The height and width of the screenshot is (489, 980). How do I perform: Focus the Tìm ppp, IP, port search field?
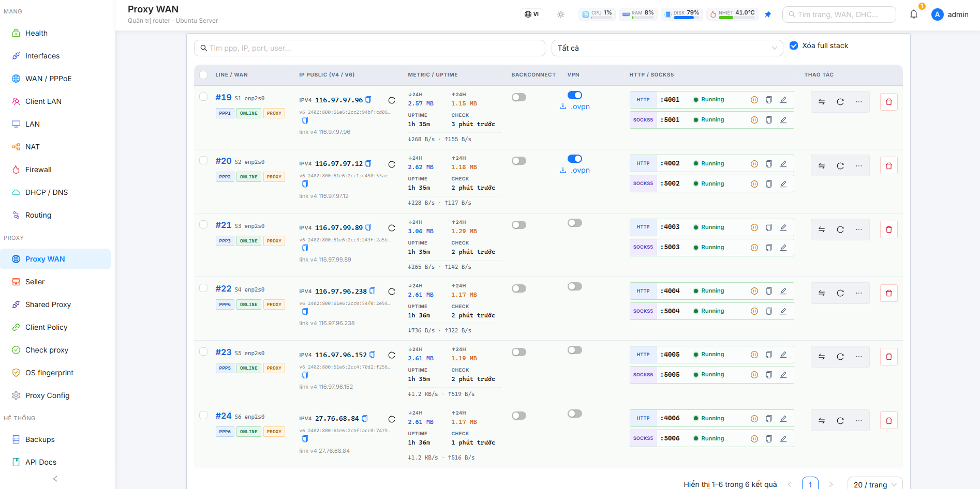point(369,48)
